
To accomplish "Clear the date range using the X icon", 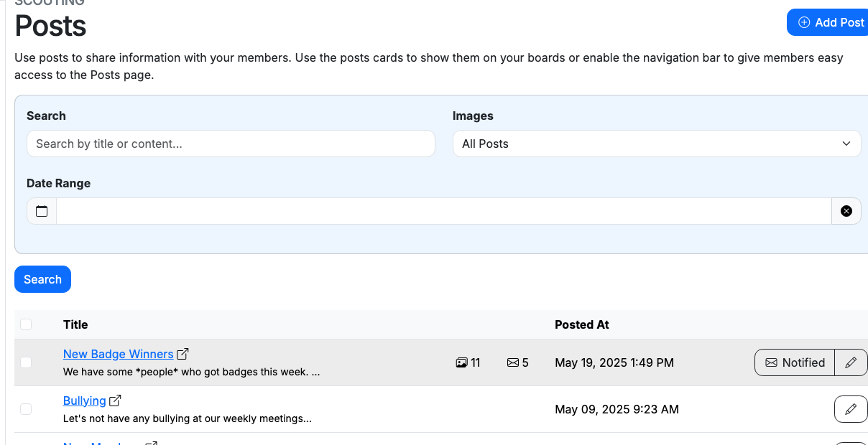I will (x=846, y=210).
